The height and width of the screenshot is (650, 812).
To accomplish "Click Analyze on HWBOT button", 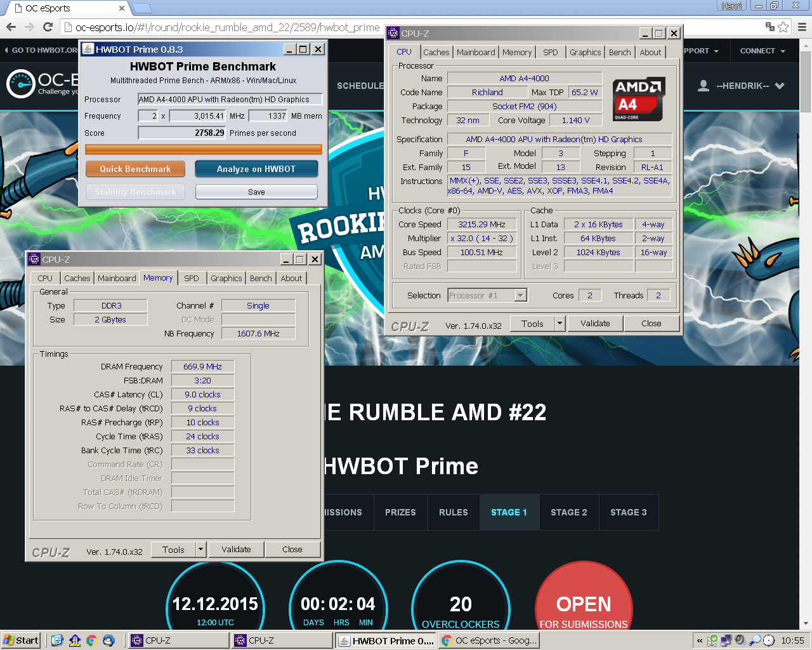I will coord(256,169).
